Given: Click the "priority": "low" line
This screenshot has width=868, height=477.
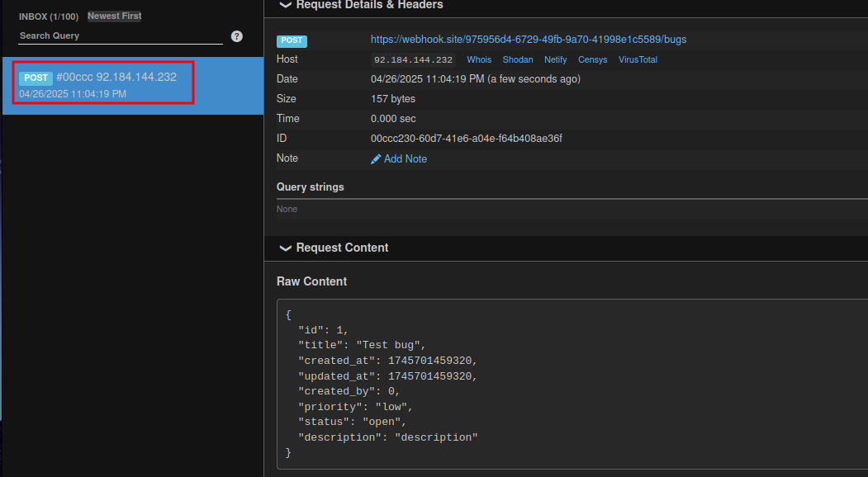Looking at the screenshot, I should pyautogui.click(x=355, y=407).
